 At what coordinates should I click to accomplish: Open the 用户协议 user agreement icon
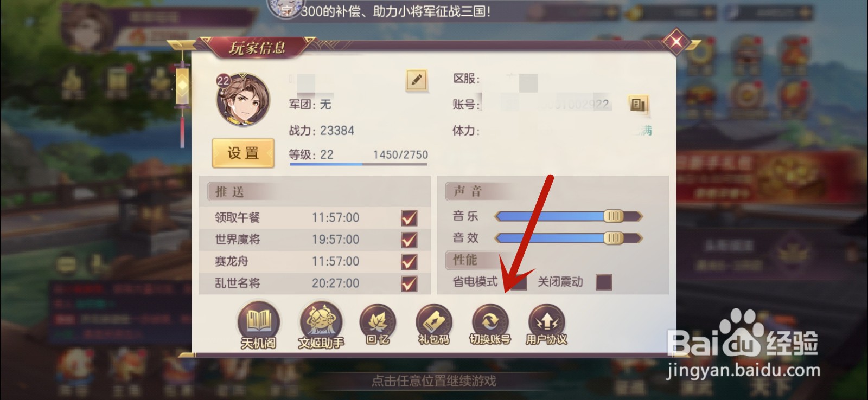pos(546,325)
